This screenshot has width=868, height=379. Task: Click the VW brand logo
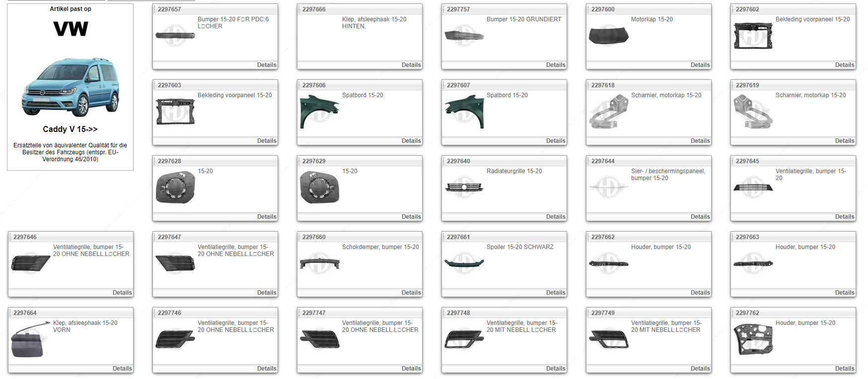[71, 29]
